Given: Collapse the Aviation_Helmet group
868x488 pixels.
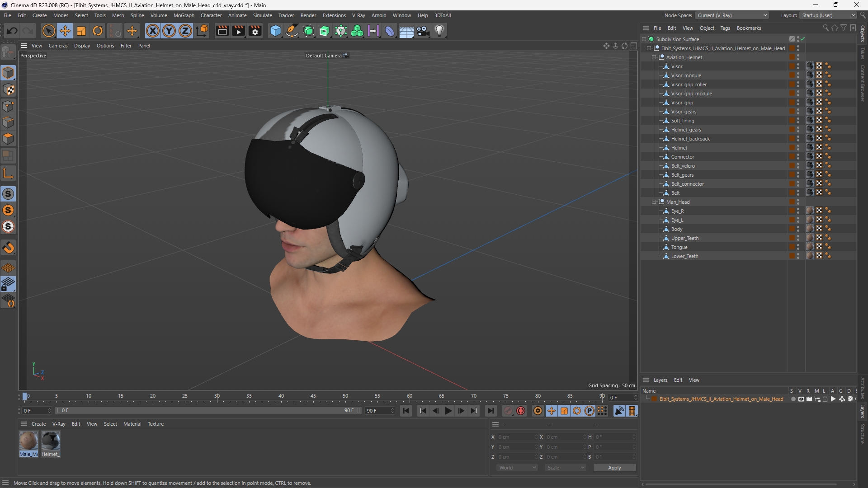Looking at the screenshot, I should [654, 57].
